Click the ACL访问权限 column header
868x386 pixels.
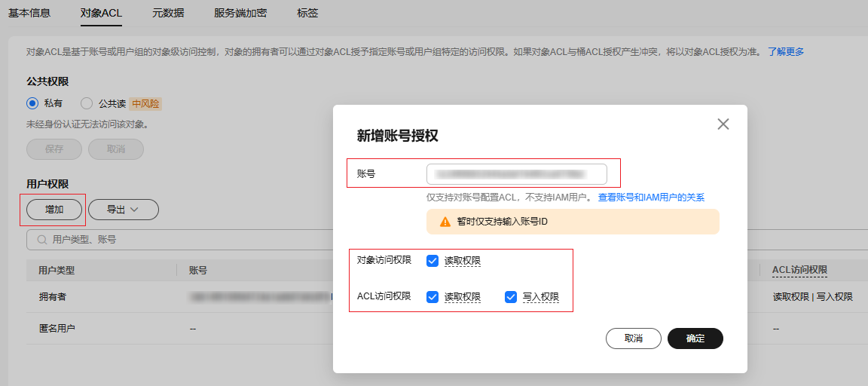(x=800, y=270)
